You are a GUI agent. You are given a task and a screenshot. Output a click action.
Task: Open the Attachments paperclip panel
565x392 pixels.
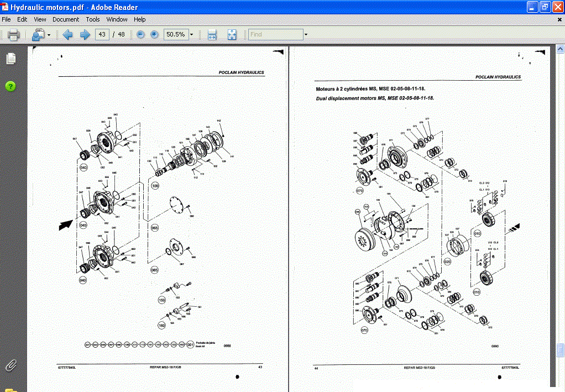click(11, 365)
